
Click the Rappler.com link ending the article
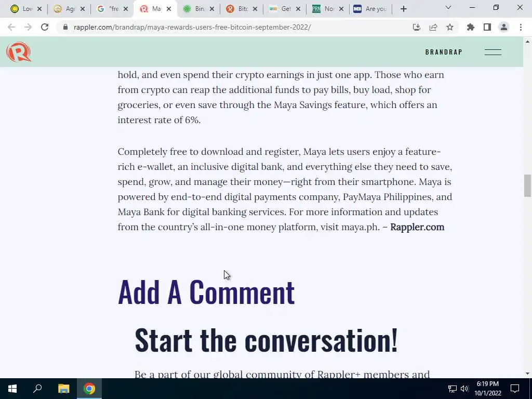coord(417,227)
